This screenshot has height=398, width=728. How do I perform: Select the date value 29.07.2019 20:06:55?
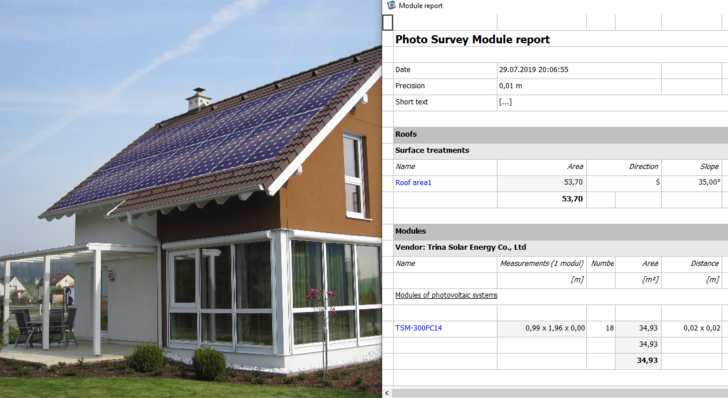[x=533, y=70]
